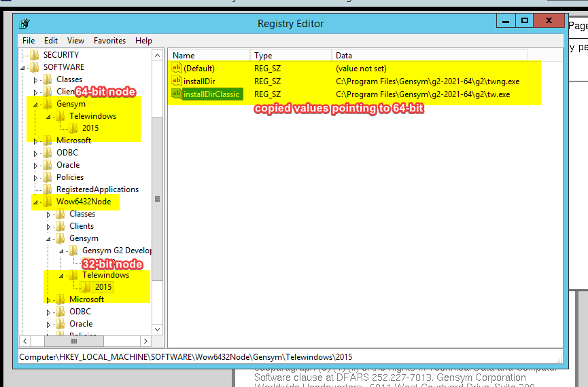This screenshot has width=588, height=387.
Task: Collapse Telewindows under 64-bit Gensym
Action: click(48, 117)
